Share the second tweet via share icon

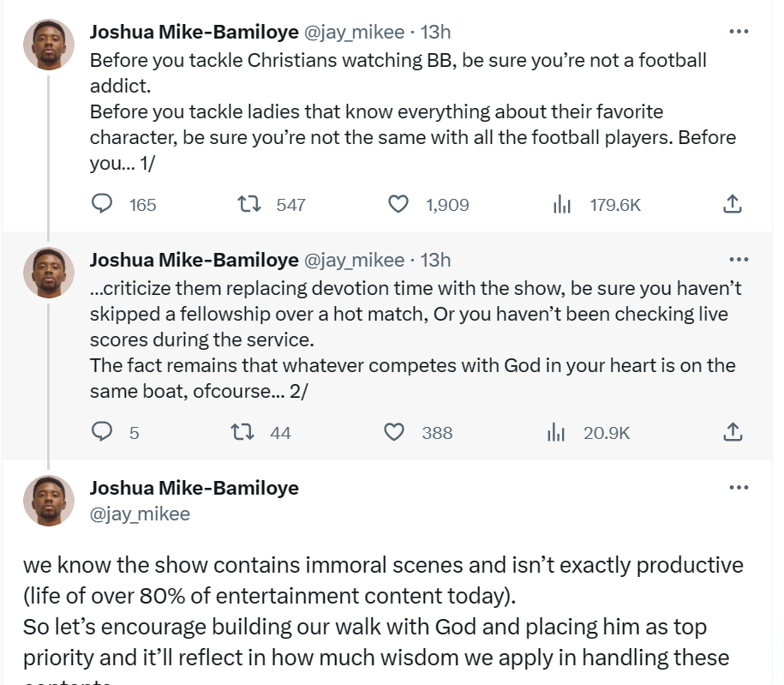tap(732, 432)
